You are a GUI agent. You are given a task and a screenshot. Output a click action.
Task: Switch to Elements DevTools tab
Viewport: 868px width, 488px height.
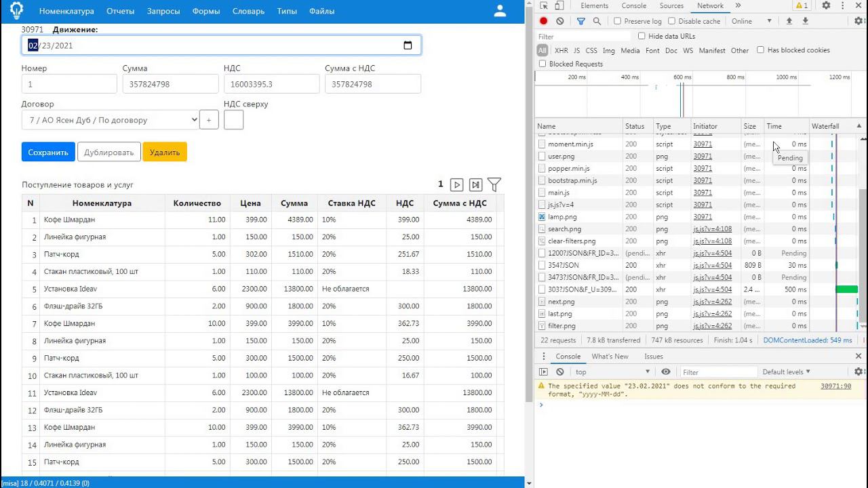pos(594,5)
